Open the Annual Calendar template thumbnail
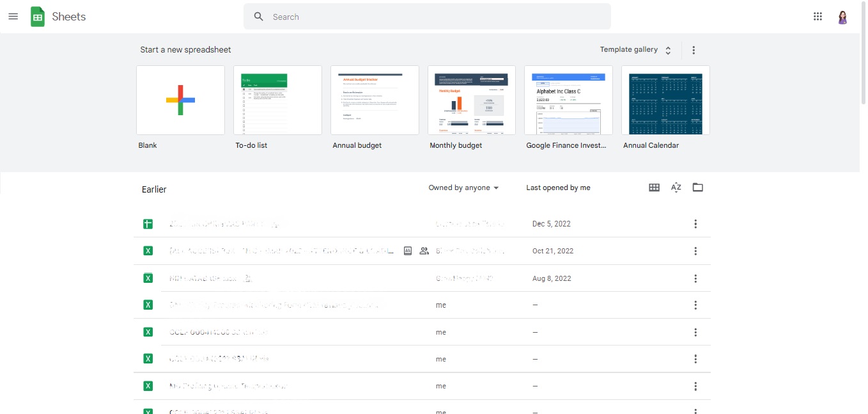The image size is (868, 414). (x=665, y=100)
